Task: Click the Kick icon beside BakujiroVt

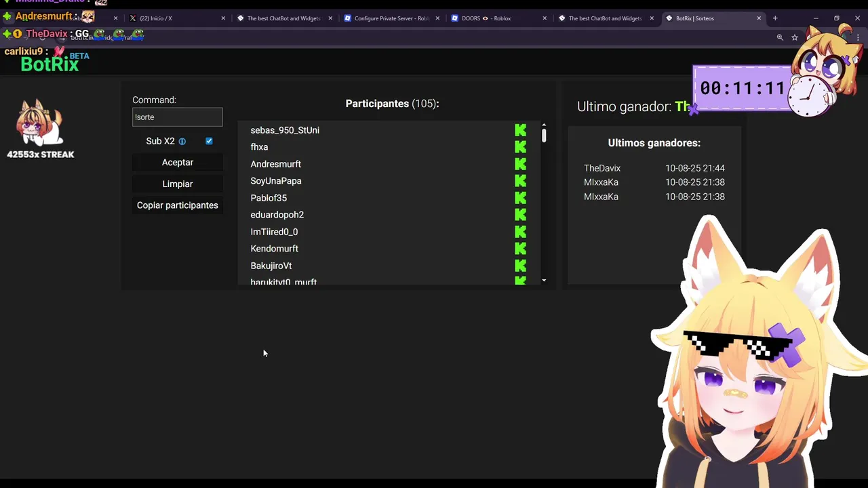Action: pyautogui.click(x=520, y=266)
